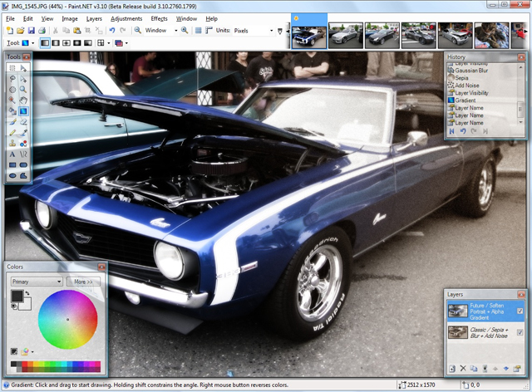The image size is (532, 392).
Task: Select the Paint Bucket tool
Action: coord(12,111)
